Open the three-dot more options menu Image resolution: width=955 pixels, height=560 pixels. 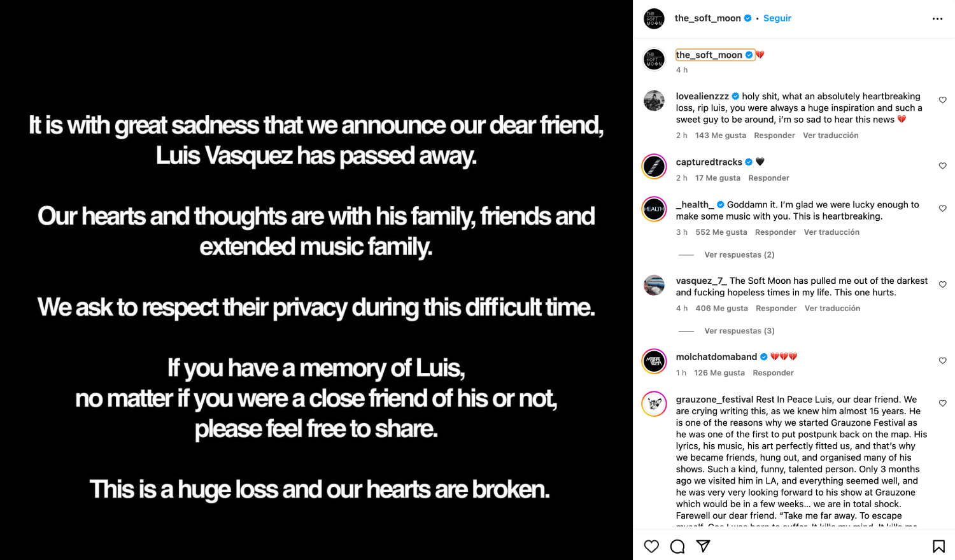(937, 18)
